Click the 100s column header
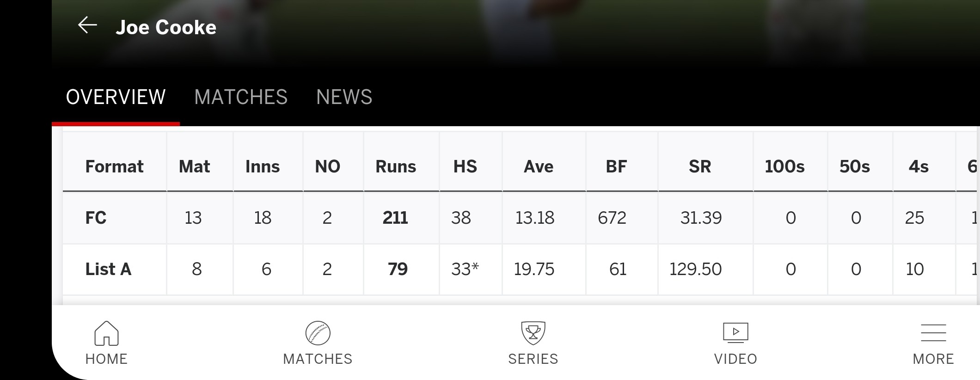Viewport: 980px width, 380px height. (784, 166)
